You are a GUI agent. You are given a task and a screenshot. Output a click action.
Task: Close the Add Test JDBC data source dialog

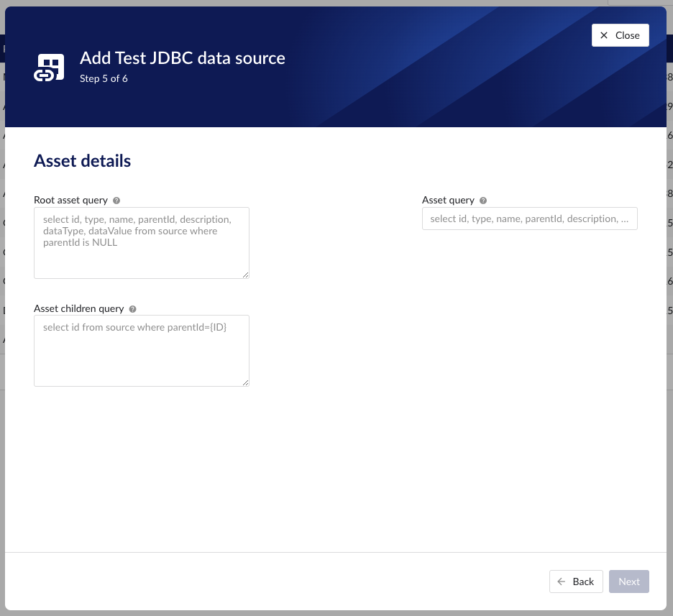pos(620,35)
